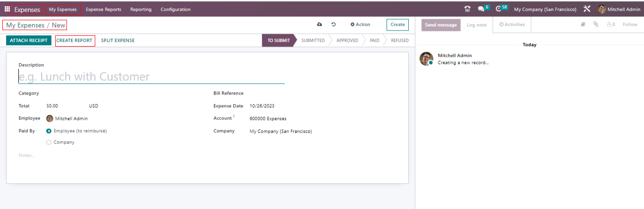
Task: Open the Mitchell Admin user menu
Action: pos(619,9)
